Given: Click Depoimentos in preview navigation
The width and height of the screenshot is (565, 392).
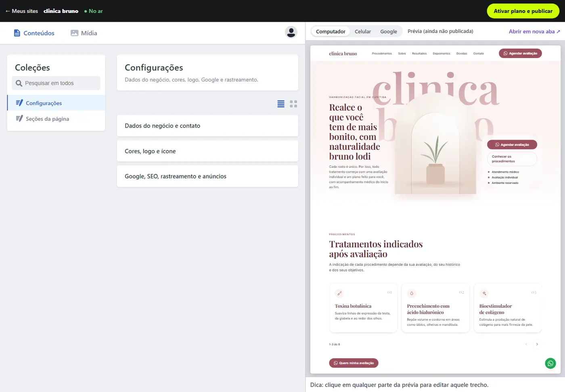Looking at the screenshot, I should [x=442, y=54].
